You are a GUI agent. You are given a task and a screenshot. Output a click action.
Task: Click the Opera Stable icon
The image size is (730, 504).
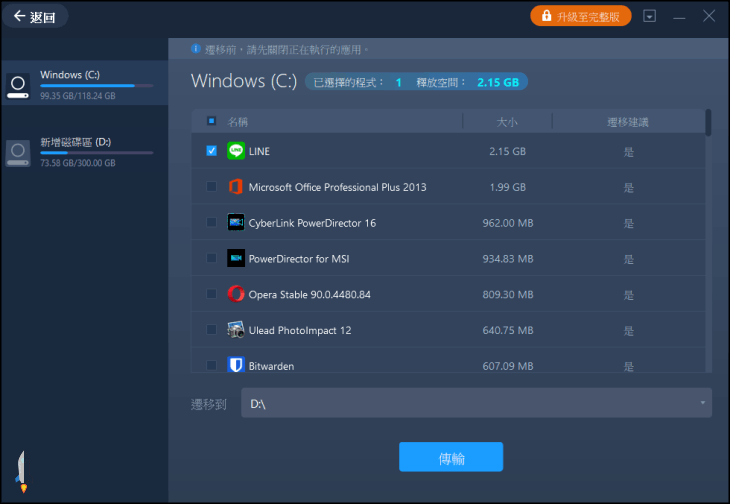pos(236,294)
